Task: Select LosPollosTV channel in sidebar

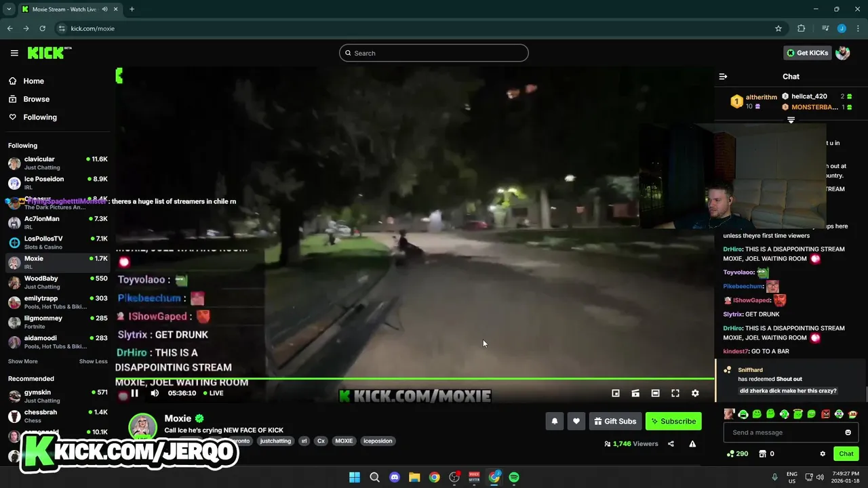Action: (58, 243)
